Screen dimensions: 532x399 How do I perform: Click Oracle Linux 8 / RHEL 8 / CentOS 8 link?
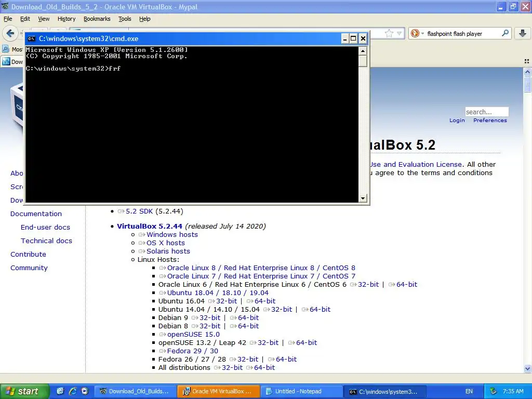(x=261, y=268)
